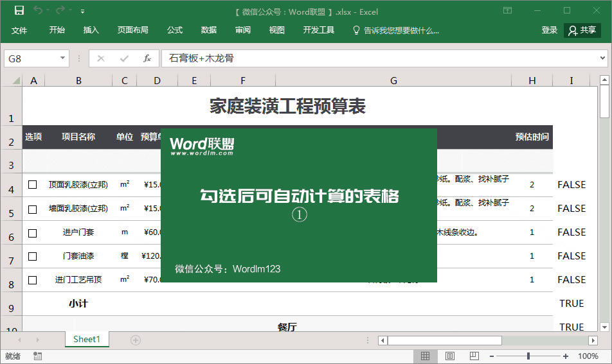Image resolution: width=612 pixels, height=364 pixels.
Task: Switch to Page Break Preview icon
Action: [474, 356]
